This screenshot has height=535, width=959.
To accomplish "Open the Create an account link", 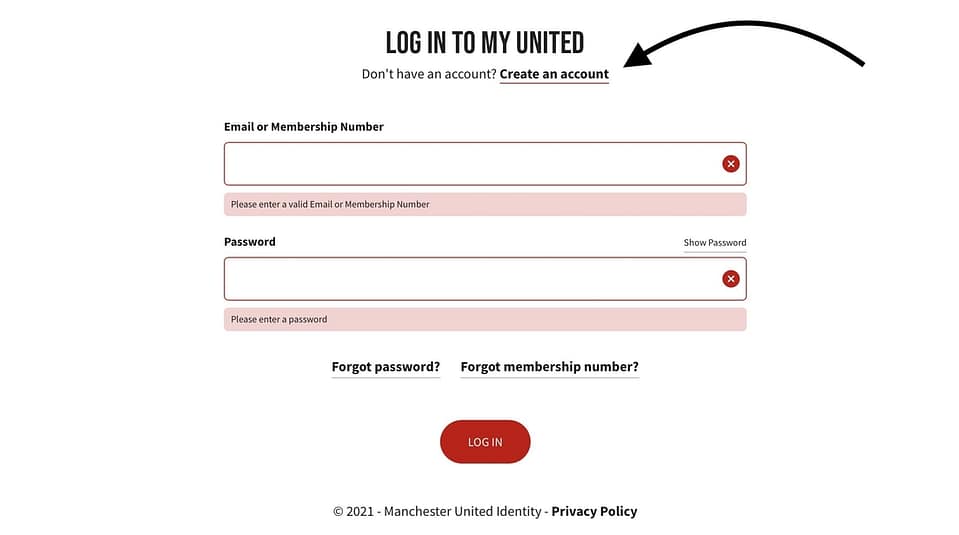I will click(x=554, y=74).
